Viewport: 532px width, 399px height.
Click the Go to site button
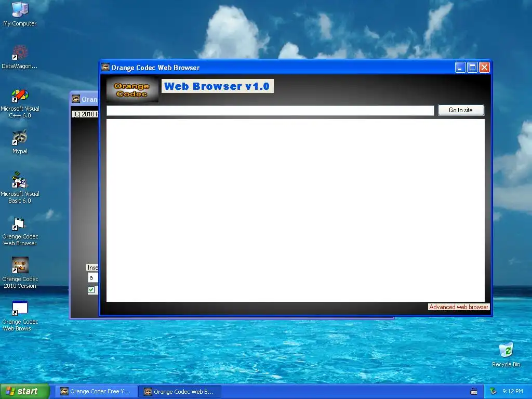click(461, 110)
